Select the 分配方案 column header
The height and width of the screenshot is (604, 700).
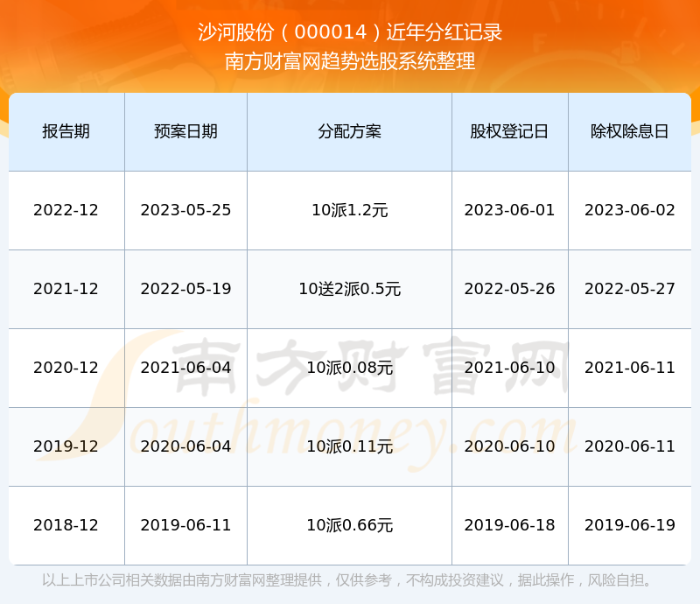coord(349,131)
